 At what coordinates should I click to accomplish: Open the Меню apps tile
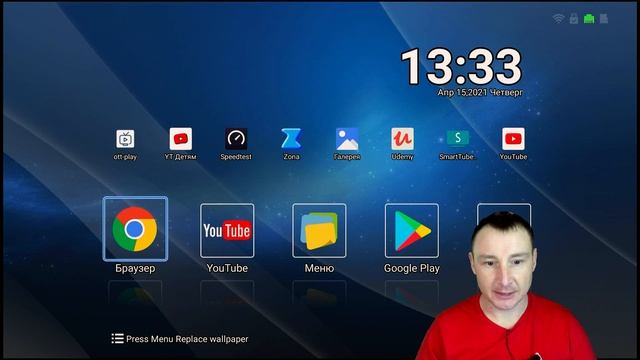pyautogui.click(x=319, y=231)
